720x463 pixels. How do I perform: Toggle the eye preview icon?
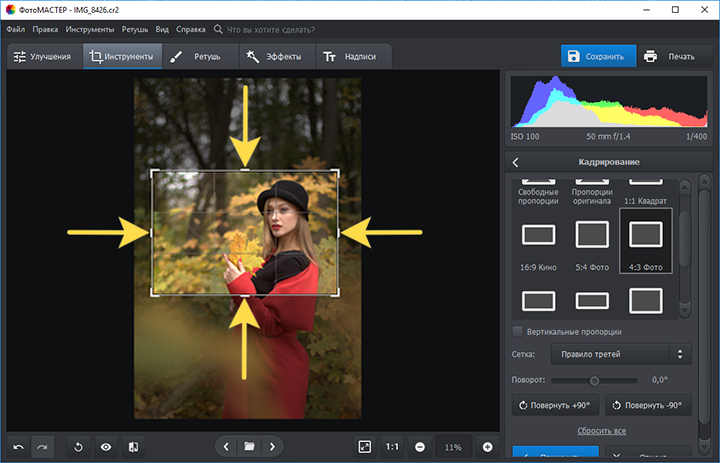106,447
